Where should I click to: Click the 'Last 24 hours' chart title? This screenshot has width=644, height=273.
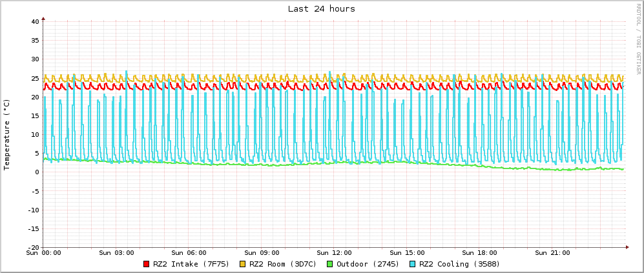coord(322,8)
